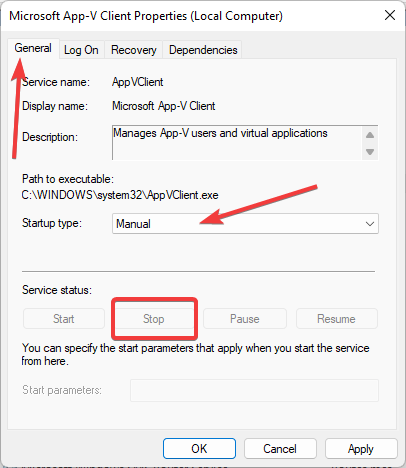Click the Pause service button
The image size is (406, 468).
(245, 319)
